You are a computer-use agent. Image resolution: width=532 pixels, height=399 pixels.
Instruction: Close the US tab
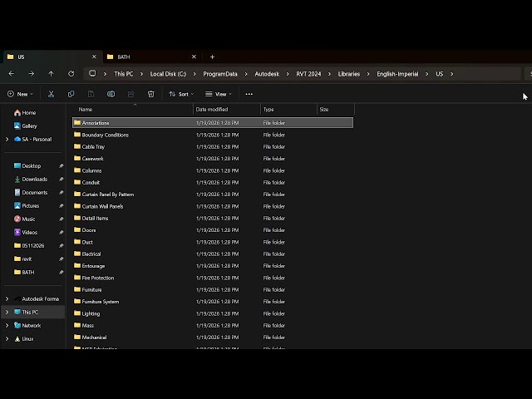(x=94, y=57)
